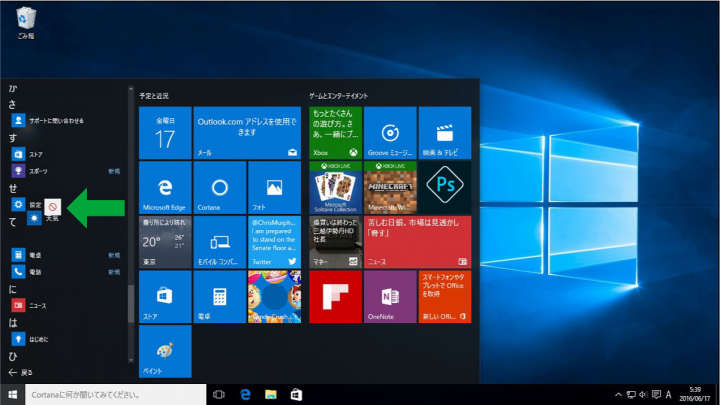Click the に letter header in app list
Screen dimensions: 720x405
13,289
